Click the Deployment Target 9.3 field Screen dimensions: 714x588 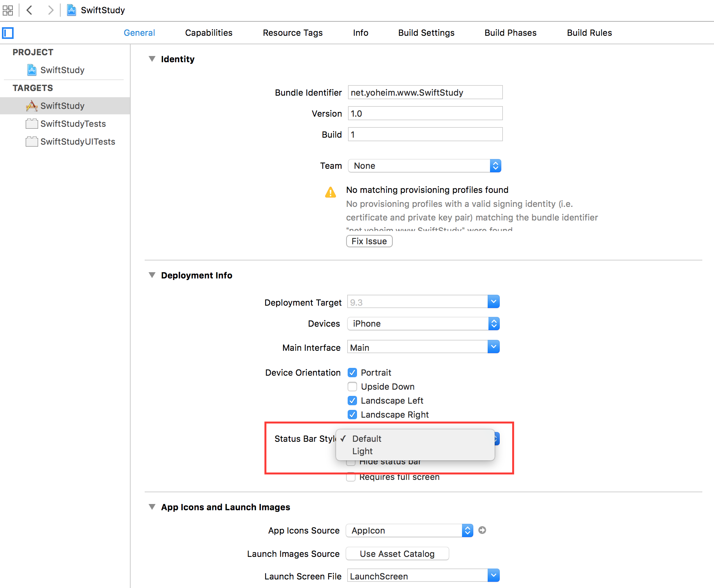point(417,302)
